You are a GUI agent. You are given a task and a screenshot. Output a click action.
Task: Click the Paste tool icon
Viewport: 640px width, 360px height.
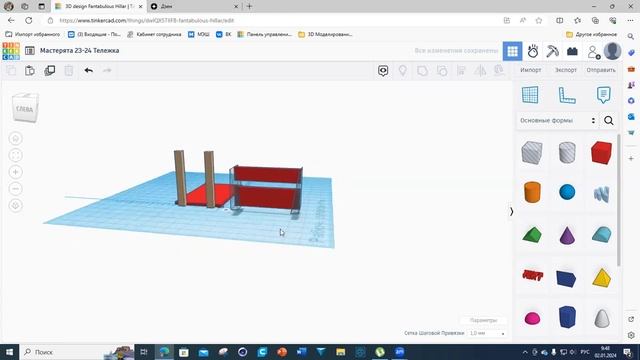point(30,71)
